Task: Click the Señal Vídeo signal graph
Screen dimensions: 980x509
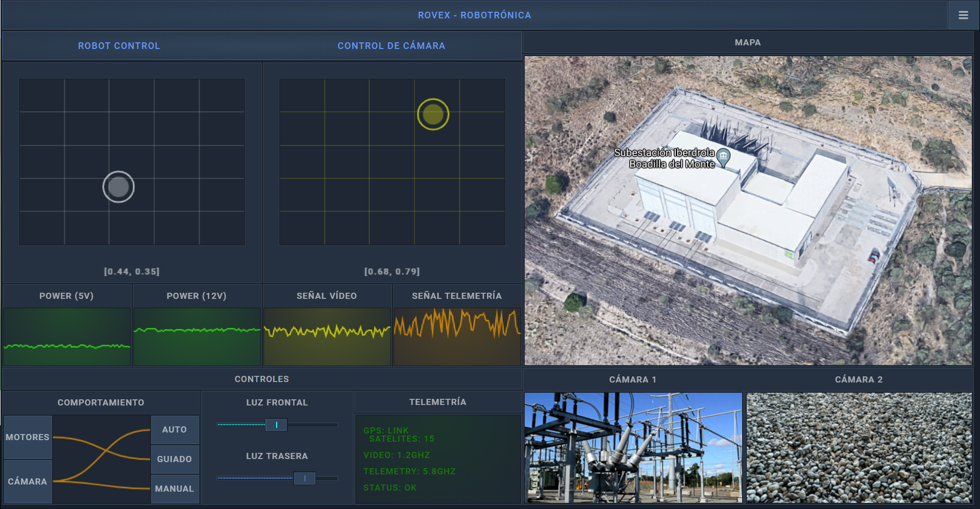Action: pos(327,337)
